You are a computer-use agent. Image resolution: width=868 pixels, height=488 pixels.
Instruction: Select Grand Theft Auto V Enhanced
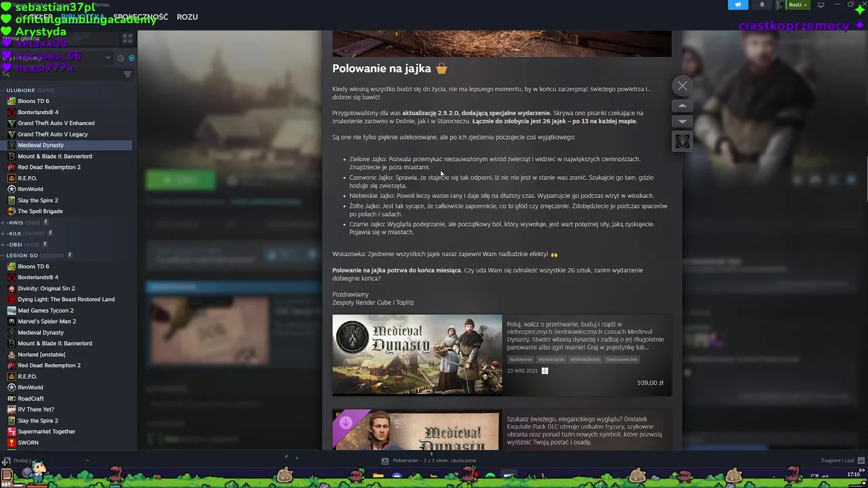pyautogui.click(x=56, y=123)
